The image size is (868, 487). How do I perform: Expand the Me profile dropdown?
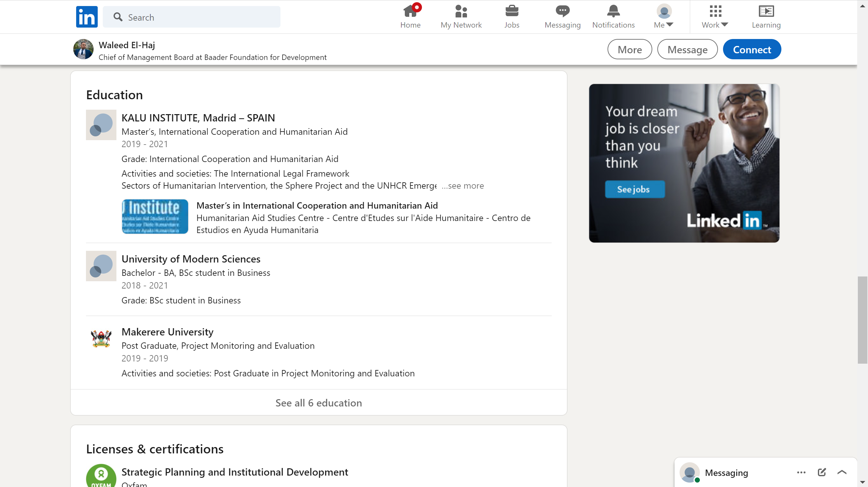point(663,17)
